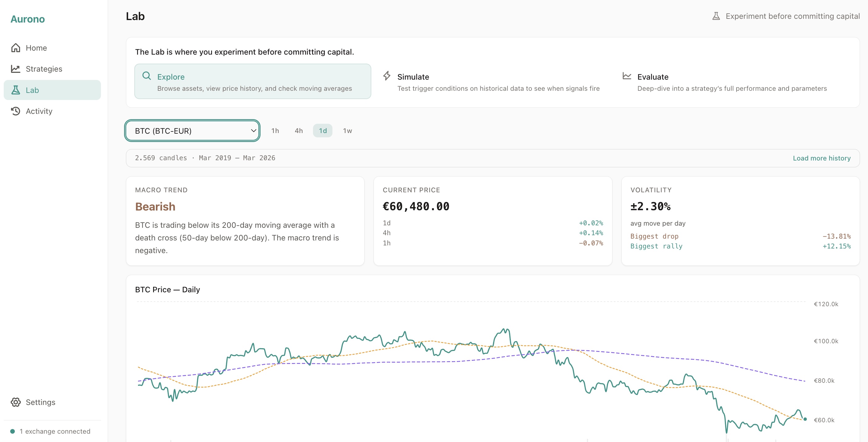Click the flask icon beside 'Experiment before committing capital'
This screenshot has height=442, width=868.
[716, 15]
